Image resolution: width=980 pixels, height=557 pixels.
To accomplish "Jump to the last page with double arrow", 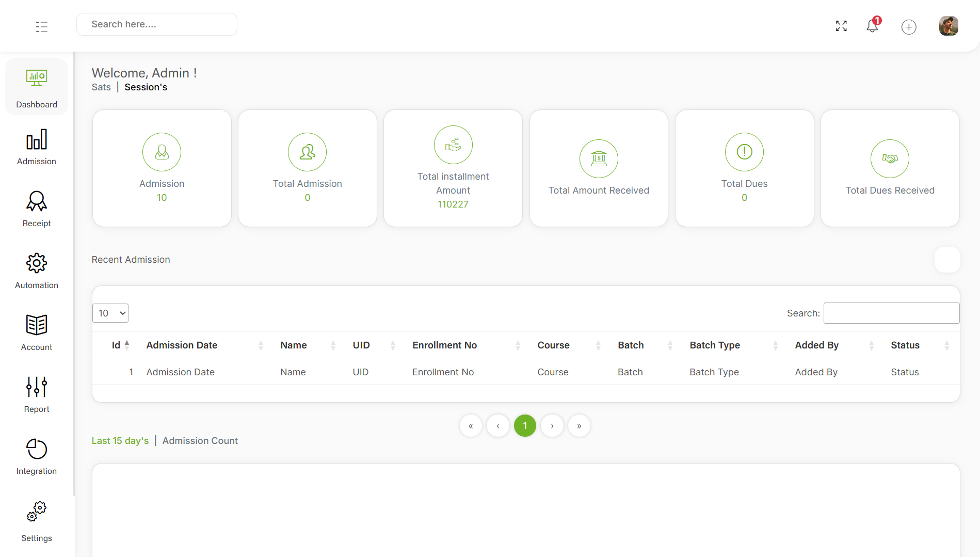I will (x=579, y=426).
